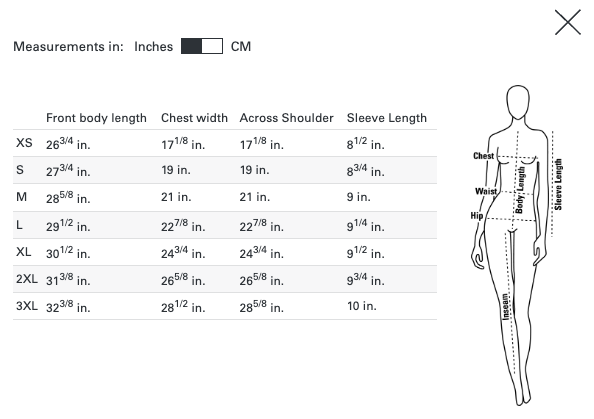Close the size chart with X icon
The height and width of the screenshot is (419, 594).
(x=567, y=23)
